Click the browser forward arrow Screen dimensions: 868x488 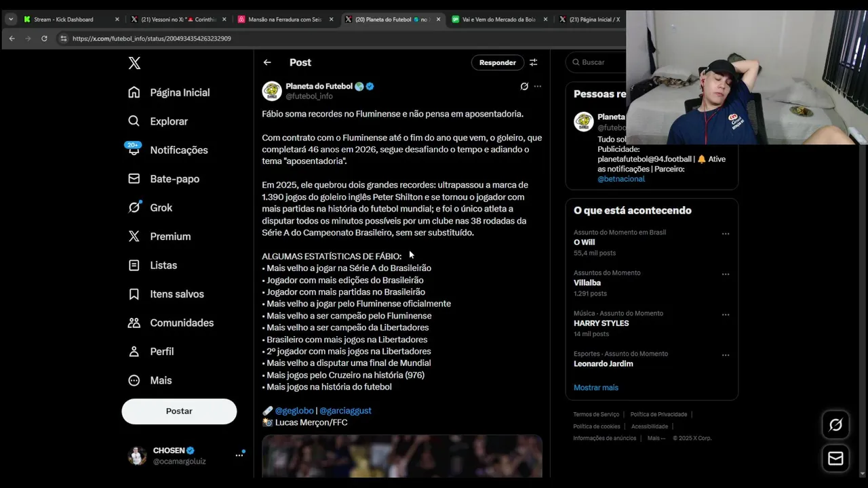click(28, 39)
